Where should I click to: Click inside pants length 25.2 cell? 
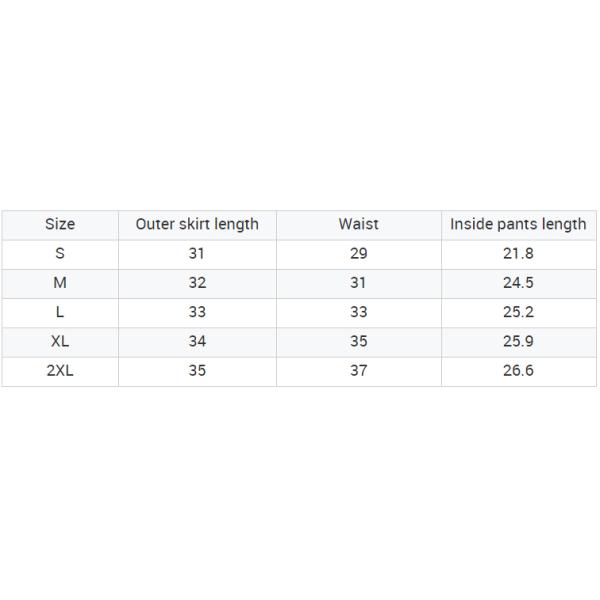(x=518, y=312)
